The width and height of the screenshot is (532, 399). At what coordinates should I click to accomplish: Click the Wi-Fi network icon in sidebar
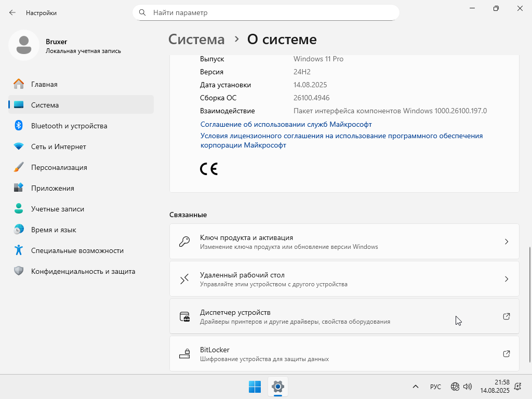pos(19,146)
